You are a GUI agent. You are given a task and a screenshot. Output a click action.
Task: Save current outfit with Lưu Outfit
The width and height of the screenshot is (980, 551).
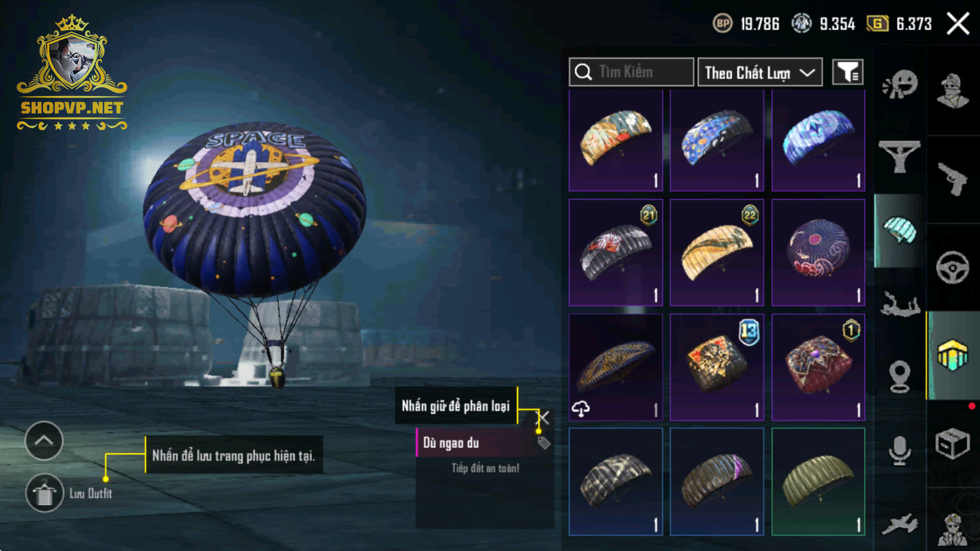point(45,493)
